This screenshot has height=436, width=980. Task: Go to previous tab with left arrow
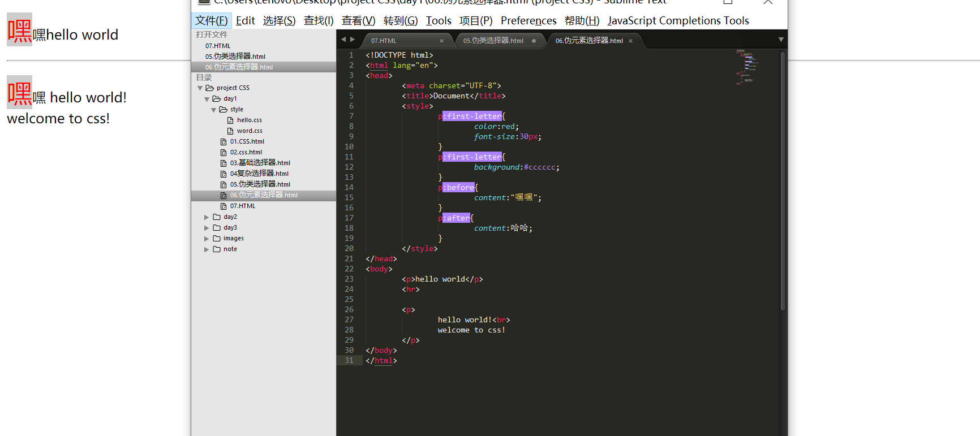click(x=343, y=40)
